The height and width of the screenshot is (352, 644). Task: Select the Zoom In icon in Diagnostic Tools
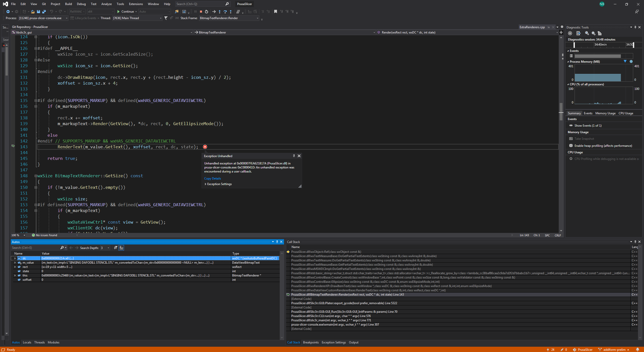click(587, 33)
